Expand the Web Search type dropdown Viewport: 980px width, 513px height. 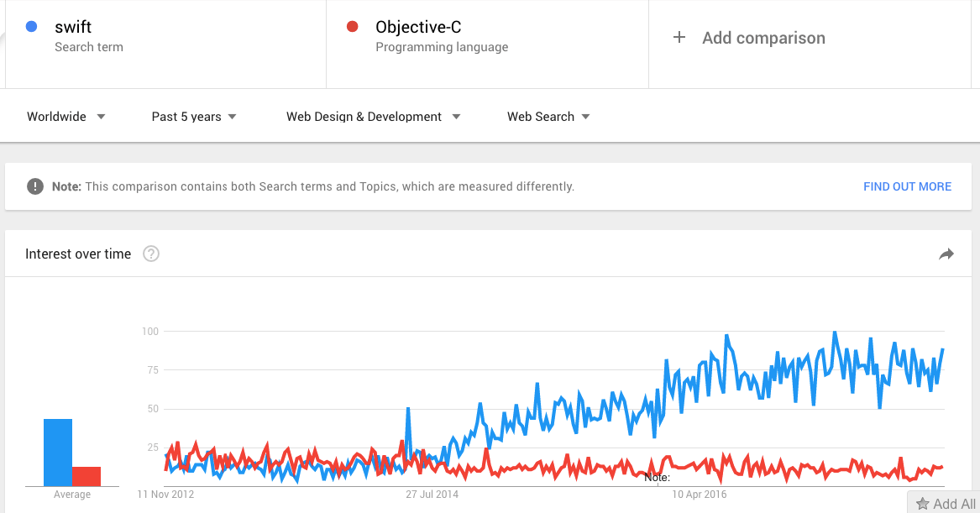click(548, 117)
